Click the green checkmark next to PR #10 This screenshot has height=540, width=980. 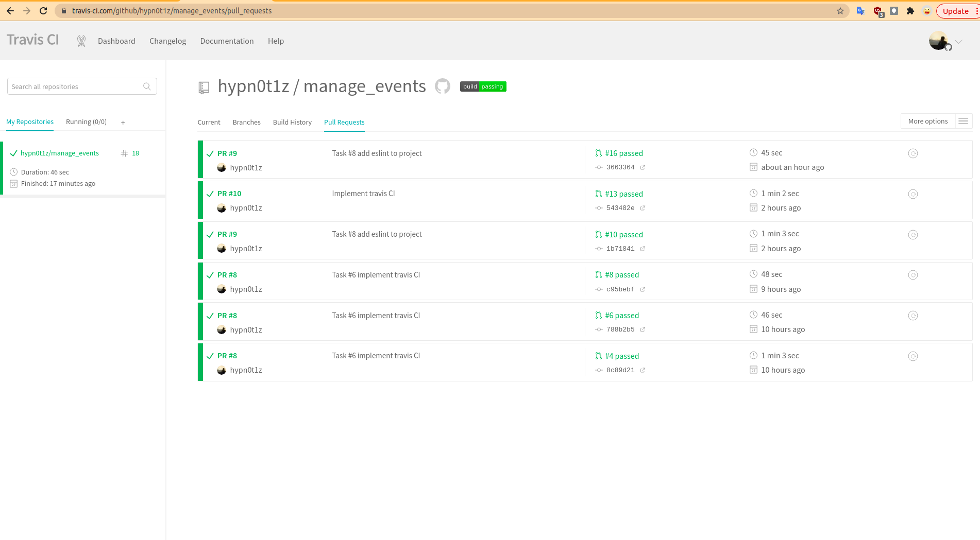pos(210,194)
